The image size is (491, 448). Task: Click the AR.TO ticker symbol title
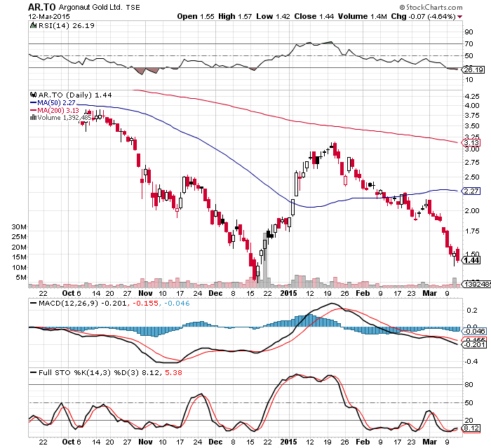tap(42, 7)
